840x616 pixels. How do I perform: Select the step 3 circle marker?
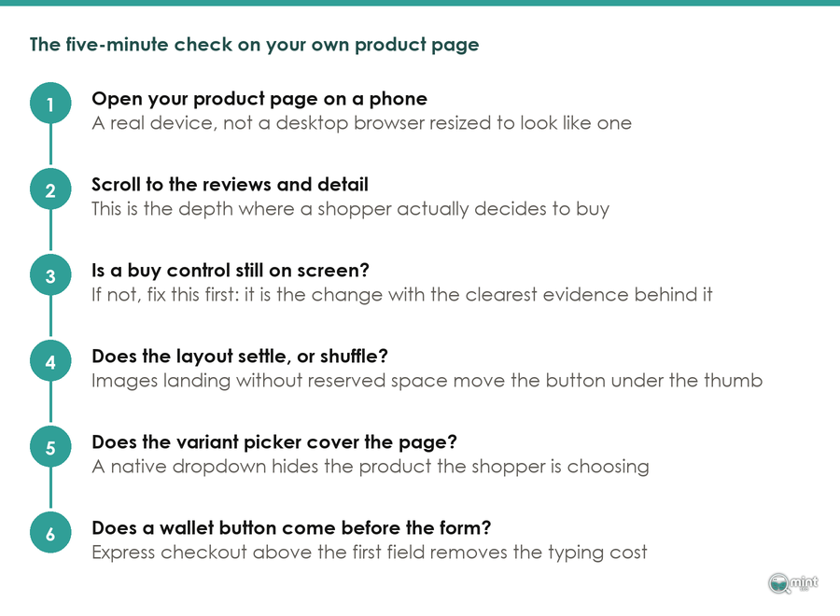(x=50, y=275)
